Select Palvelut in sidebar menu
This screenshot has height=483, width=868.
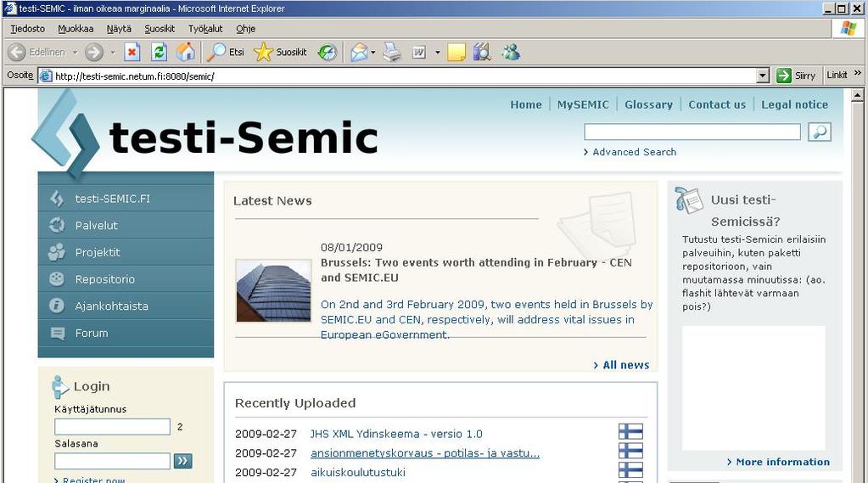(126, 225)
